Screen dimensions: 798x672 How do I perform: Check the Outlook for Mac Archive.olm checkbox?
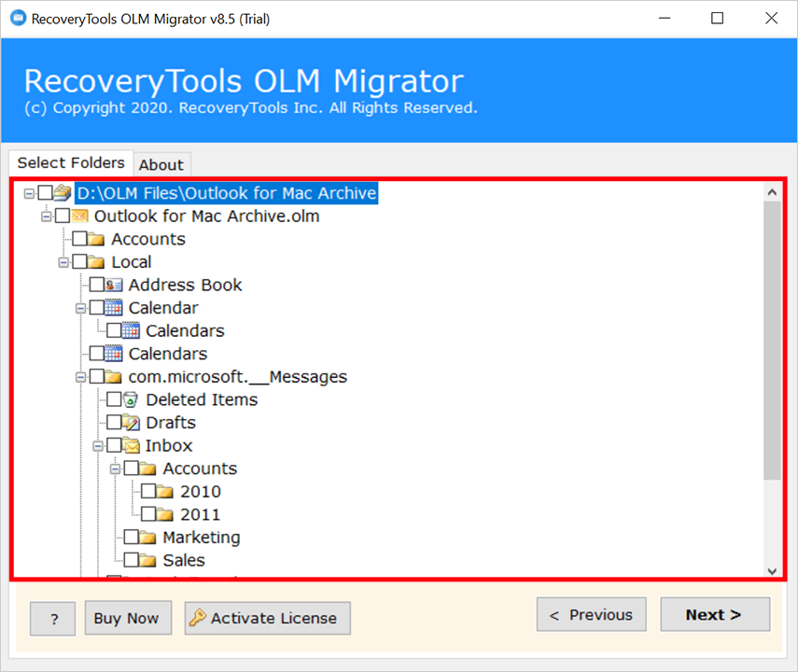tap(63, 216)
